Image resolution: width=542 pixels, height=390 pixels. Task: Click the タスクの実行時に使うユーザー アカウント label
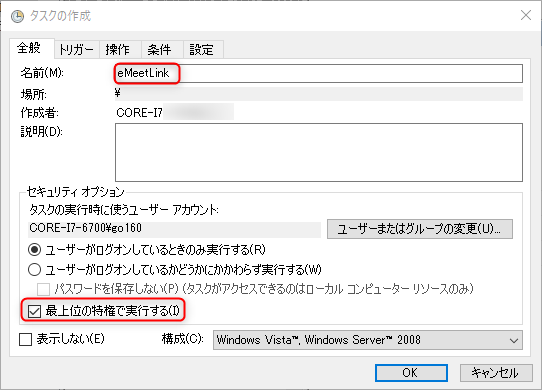click(x=124, y=210)
